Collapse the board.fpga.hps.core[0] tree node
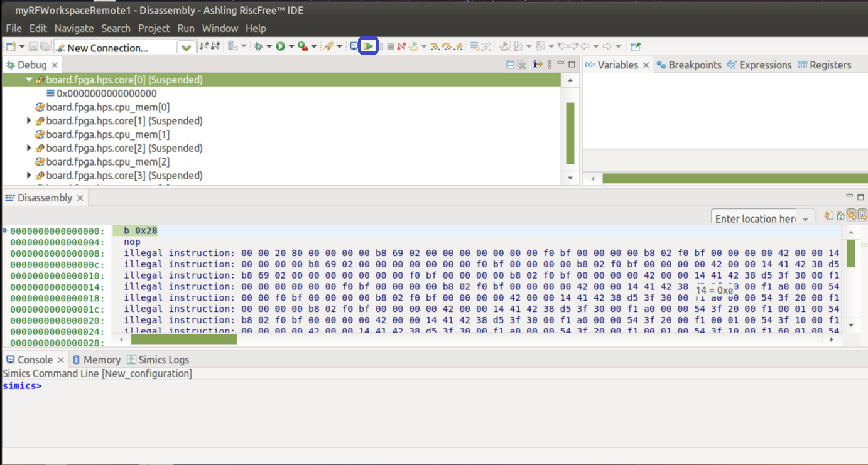The height and width of the screenshot is (465, 868). click(x=29, y=80)
